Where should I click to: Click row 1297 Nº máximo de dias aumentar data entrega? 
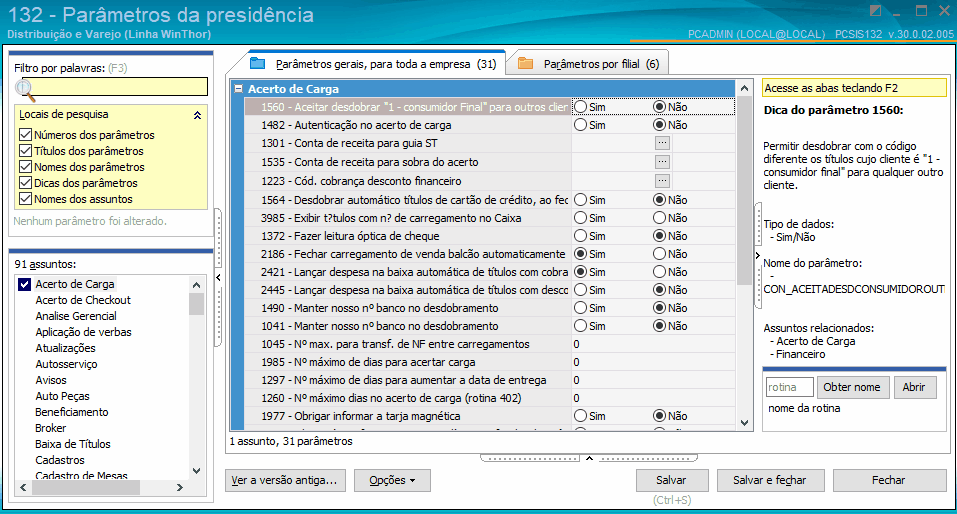pos(489,380)
